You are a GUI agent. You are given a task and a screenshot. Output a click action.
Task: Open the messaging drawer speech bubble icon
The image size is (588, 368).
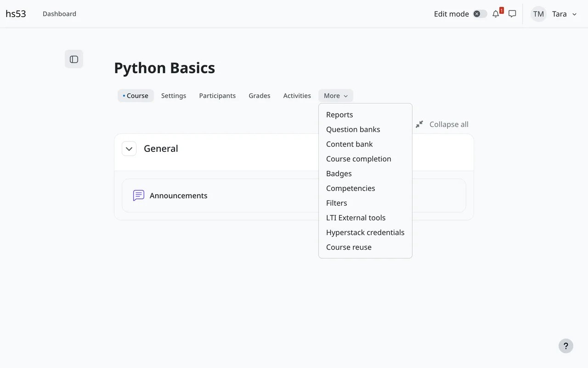click(x=512, y=14)
